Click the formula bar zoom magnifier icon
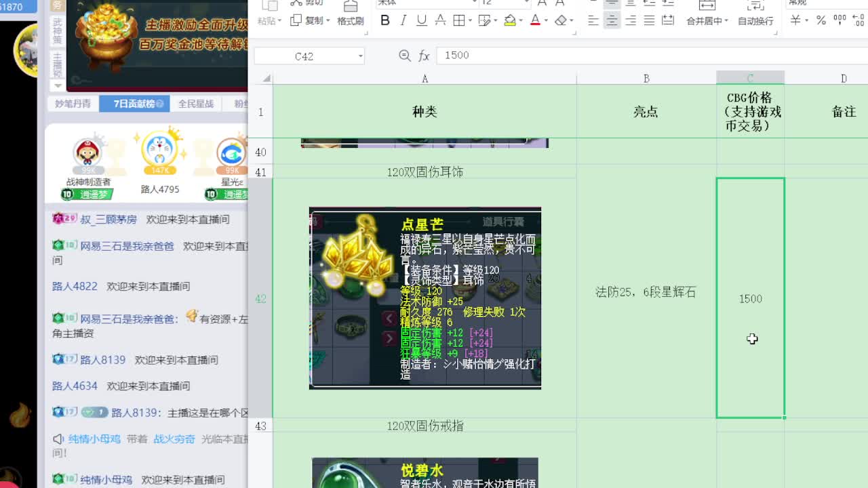Viewport: 868px width, 488px height. (x=405, y=56)
